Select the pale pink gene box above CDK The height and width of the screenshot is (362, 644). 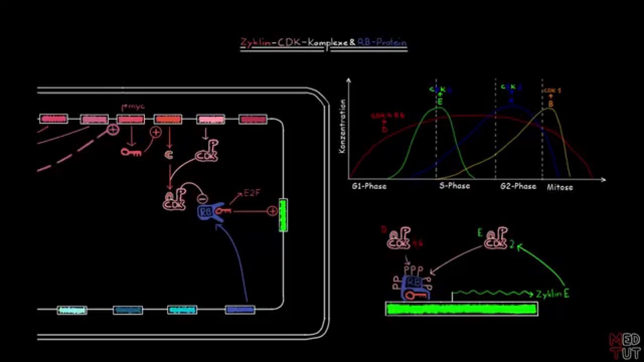pyautogui.click(x=211, y=119)
